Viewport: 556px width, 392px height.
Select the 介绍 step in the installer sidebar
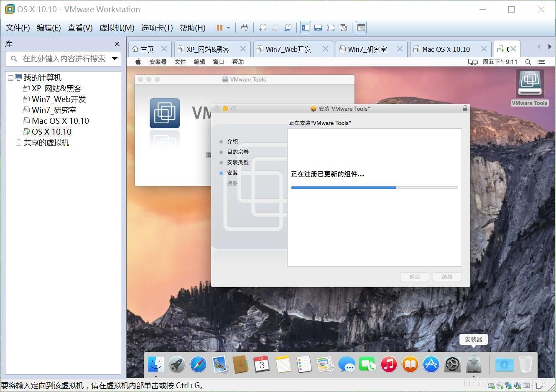click(x=232, y=141)
